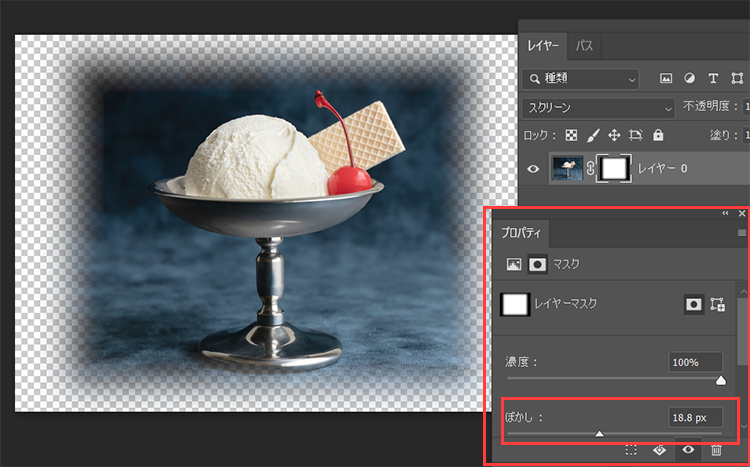Filter layers by adjustment layer icon
This screenshot has height=467, width=750.
(689, 79)
